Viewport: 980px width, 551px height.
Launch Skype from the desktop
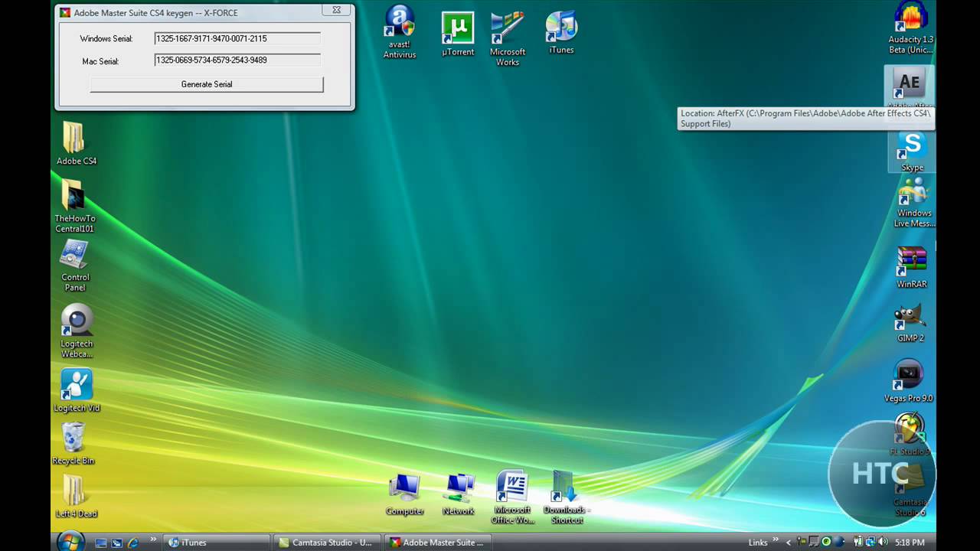coord(912,152)
